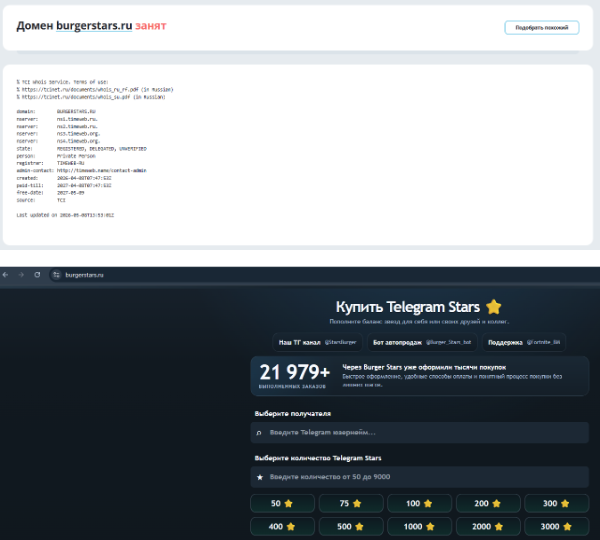The image size is (600, 540).
Task: Select the 75 stars preset
Action: (351, 503)
